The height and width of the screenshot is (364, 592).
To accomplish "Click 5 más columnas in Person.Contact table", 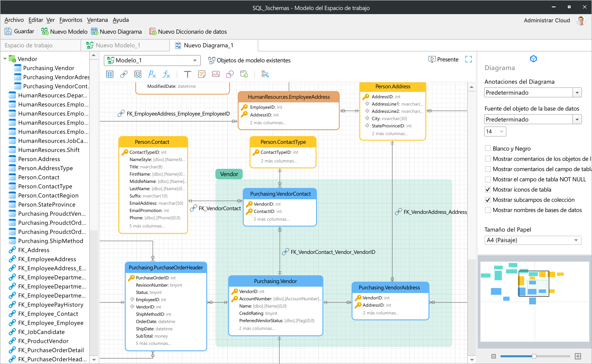I will (147, 226).
